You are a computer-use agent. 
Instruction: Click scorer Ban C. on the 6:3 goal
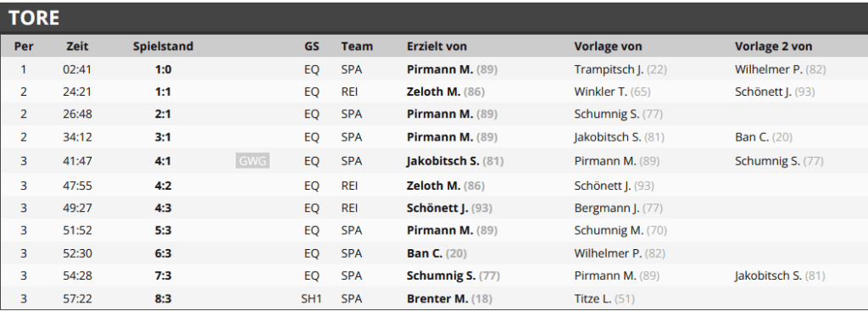coord(425,253)
